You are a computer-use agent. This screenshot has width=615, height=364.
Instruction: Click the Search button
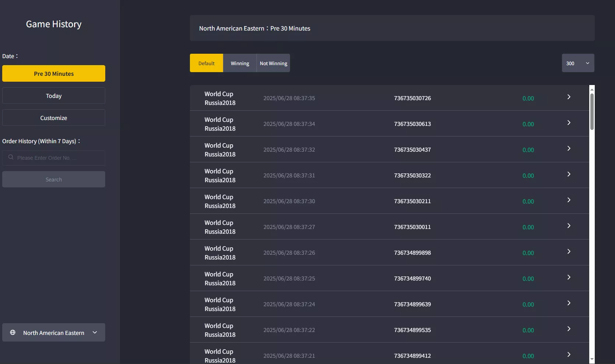[x=54, y=179]
